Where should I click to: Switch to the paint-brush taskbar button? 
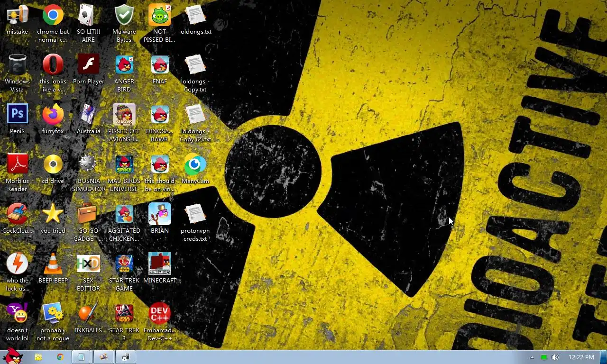pos(103,357)
